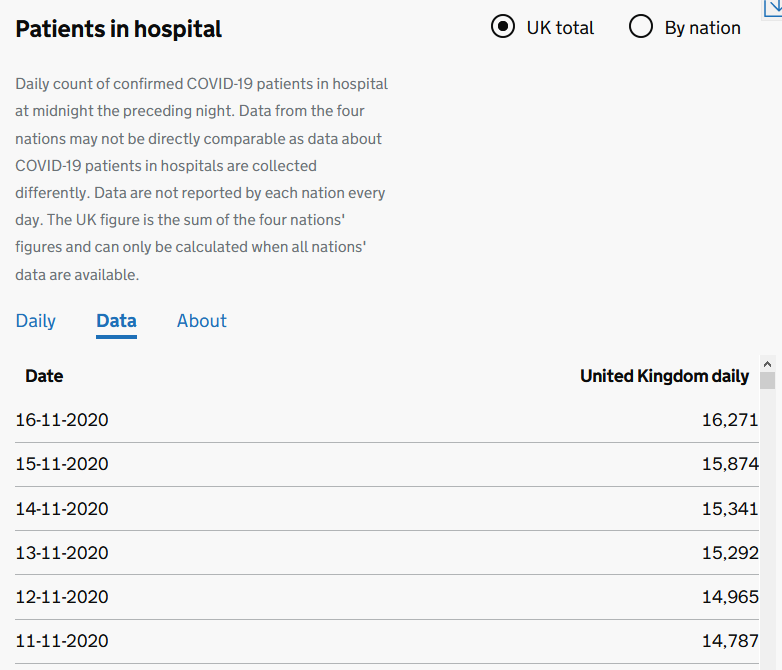Click the value 15,874
Image resolution: width=782 pixels, height=670 pixels.
(x=730, y=464)
